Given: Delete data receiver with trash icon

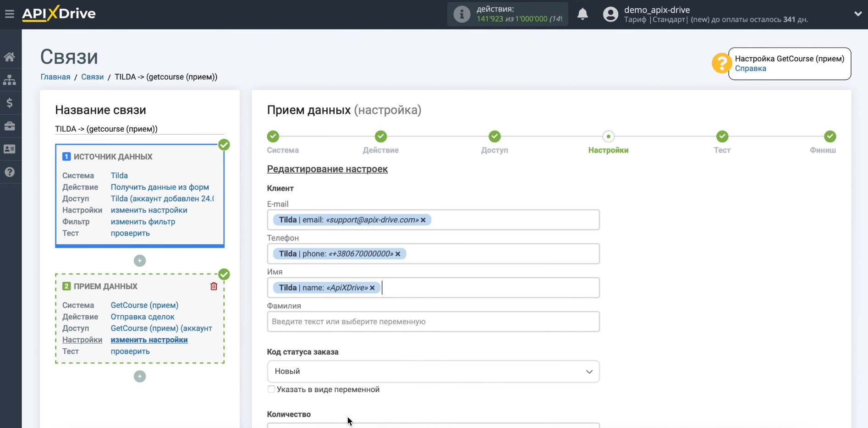Looking at the screenshot, I should tap(214, 286).
